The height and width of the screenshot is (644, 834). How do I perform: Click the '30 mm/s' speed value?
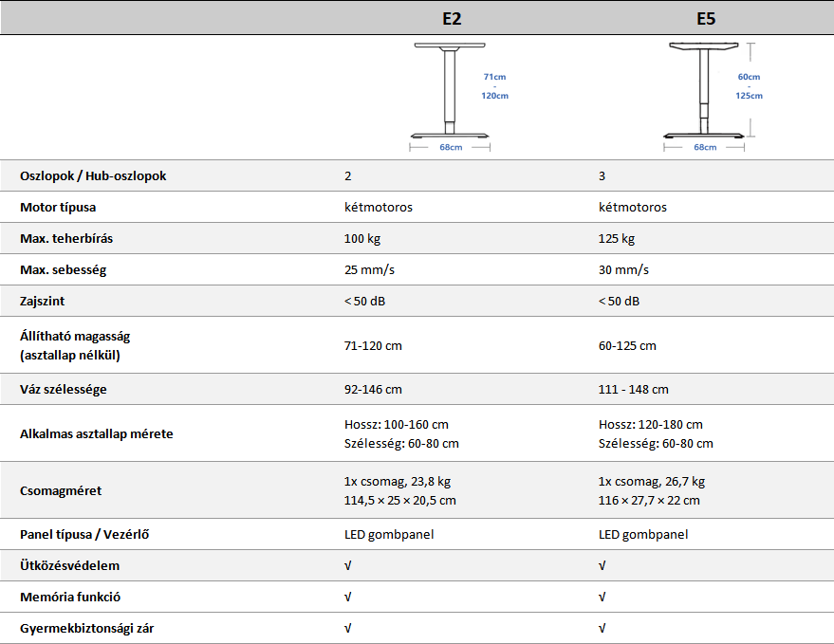(x=623, y=270)
